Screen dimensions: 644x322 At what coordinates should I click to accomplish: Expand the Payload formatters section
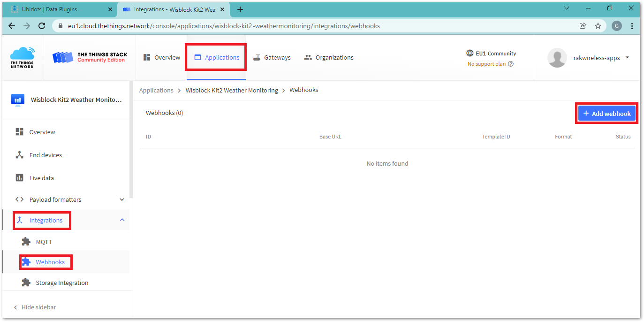click(122, 199)
